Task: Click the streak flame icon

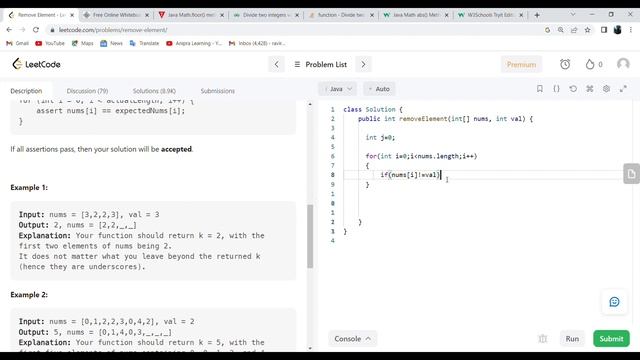Action: 590,64
